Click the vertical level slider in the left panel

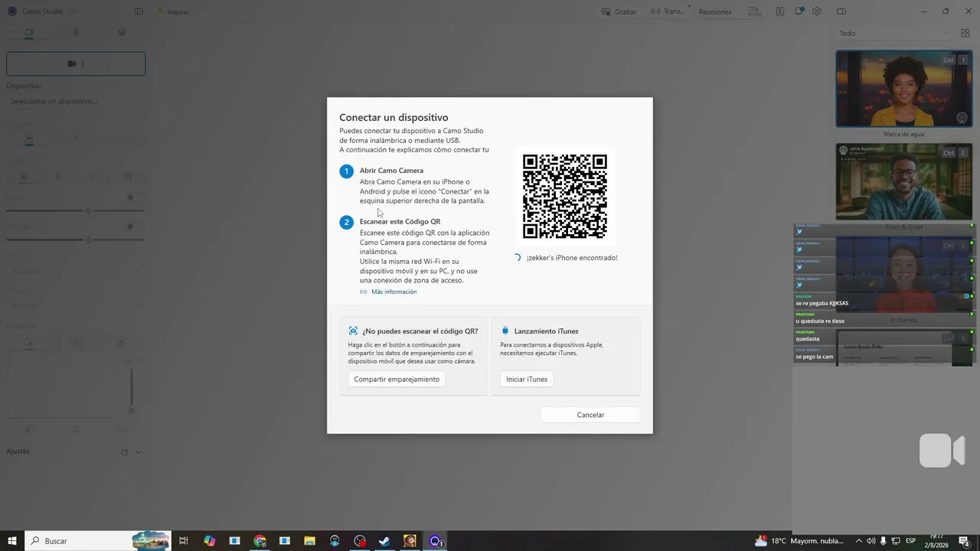(132, 390)
